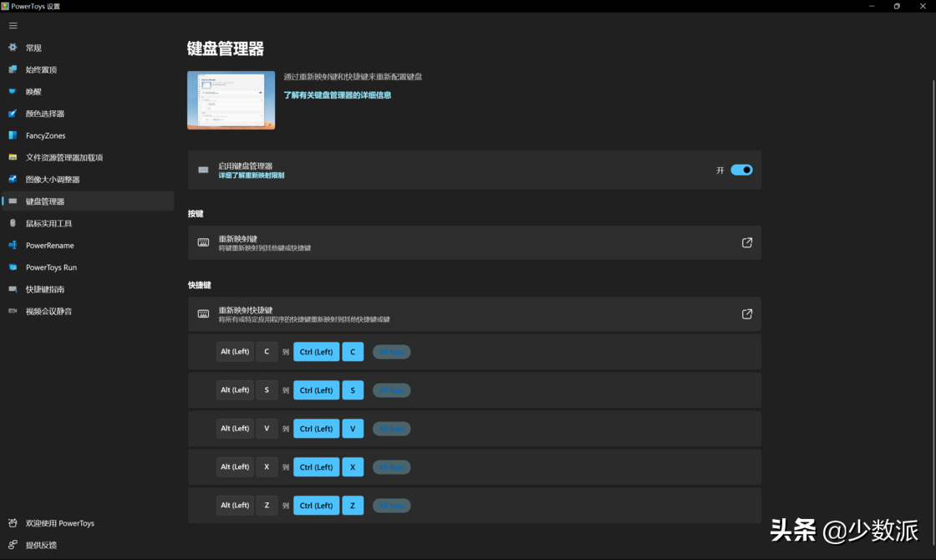The image size is (936, 560).
Task: Click the Keyboard Manager preview thumbnail image
Action: pyautogui.click(x=231, y=100)
